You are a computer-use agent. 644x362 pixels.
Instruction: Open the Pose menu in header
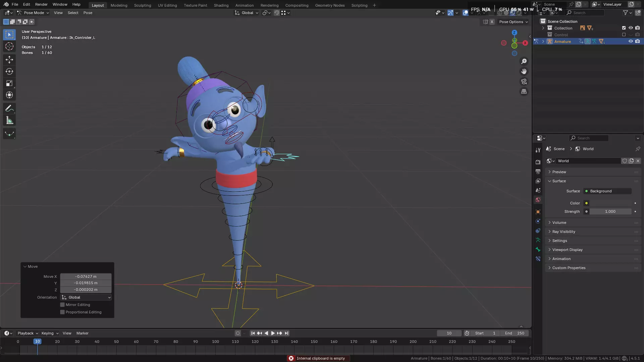pos(88,13)
